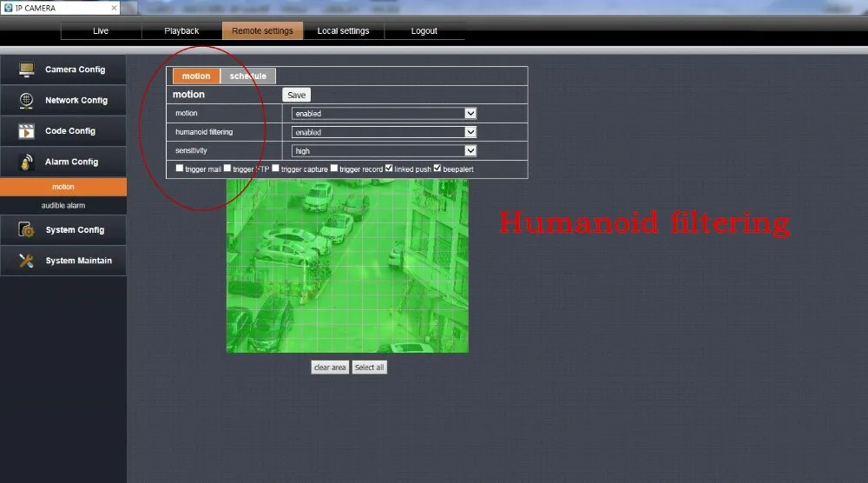Click the Code Config clapperboard icon
This screenshot has height=483, width=868.
point(26,131)
